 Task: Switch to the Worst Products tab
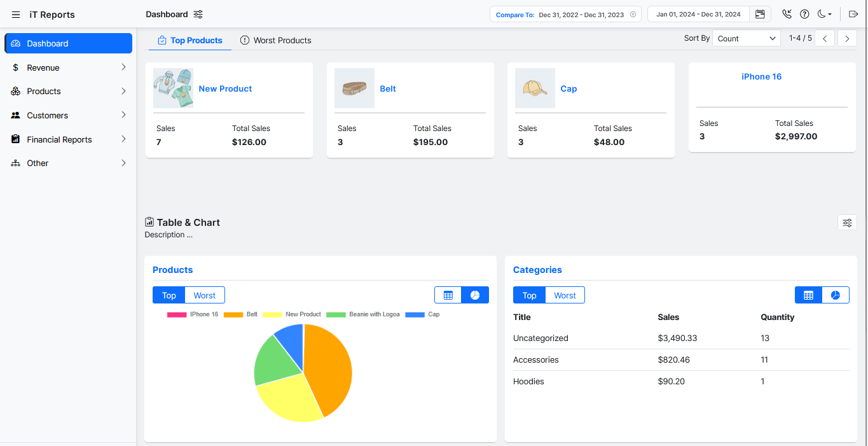pyautogui.click(x=276, y=40)
